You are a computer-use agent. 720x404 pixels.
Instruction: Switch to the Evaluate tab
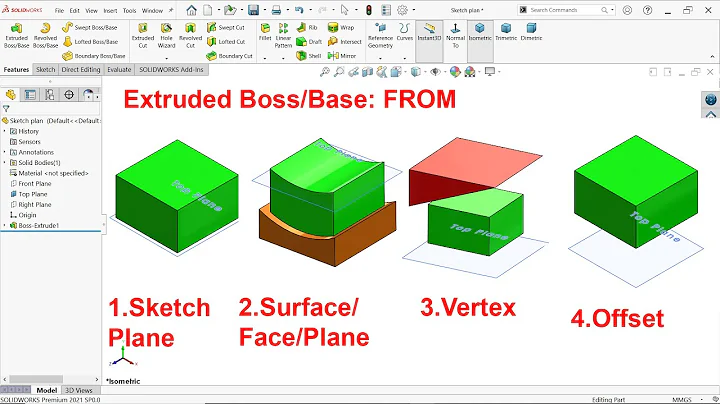[x=119, y=70]
